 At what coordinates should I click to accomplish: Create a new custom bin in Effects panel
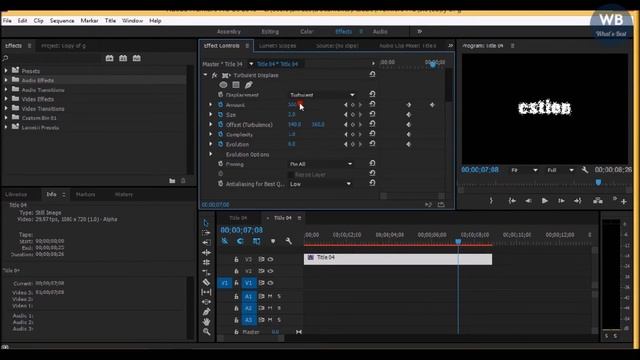click(172, 180)
